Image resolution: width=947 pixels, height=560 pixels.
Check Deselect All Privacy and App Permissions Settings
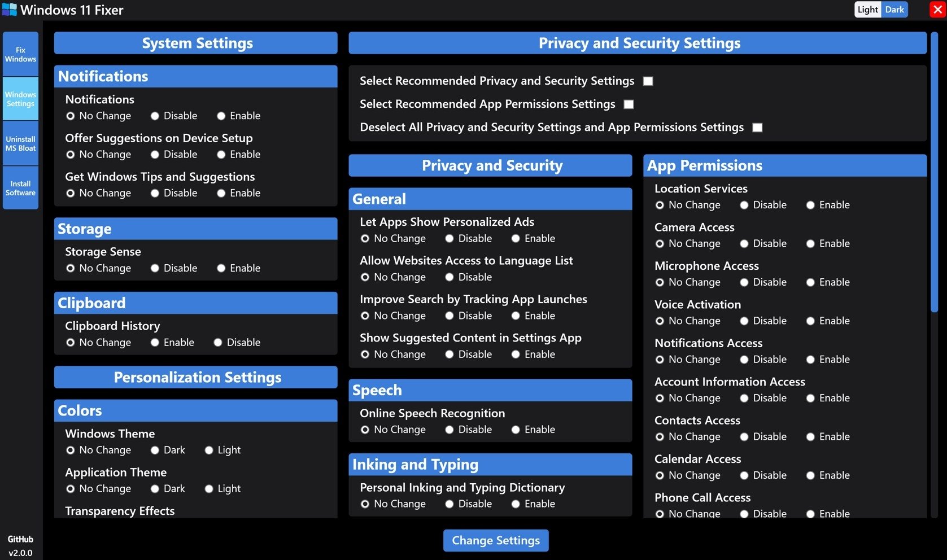(x=757, y=128)
